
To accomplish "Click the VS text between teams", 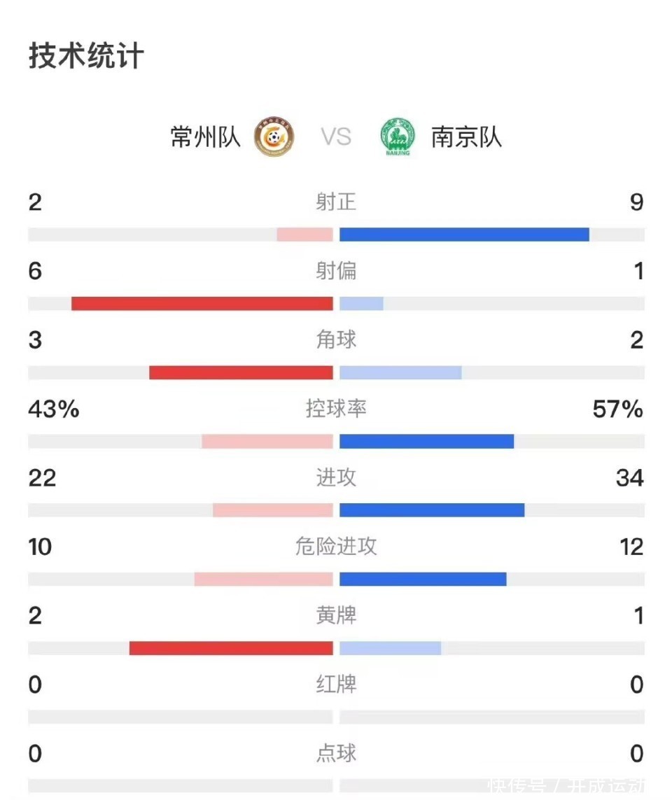I will (336, 136).
